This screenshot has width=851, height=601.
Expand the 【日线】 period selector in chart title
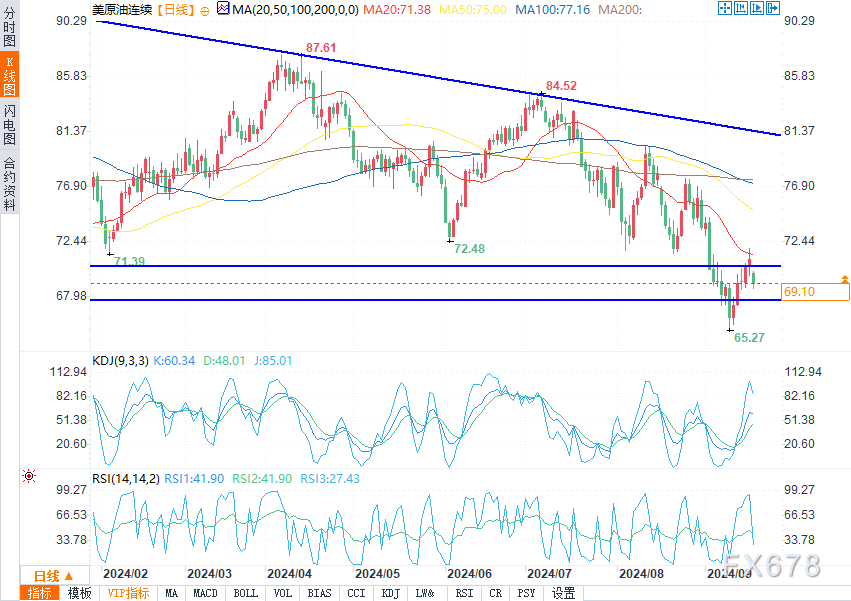tap(177, 9)
